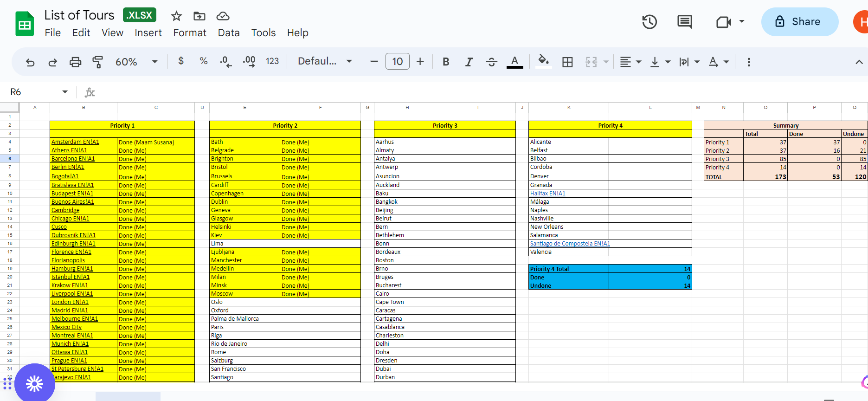Open vertical align dropdown
This screenshot has height=401, width=868.
click(x=661, y=62)
